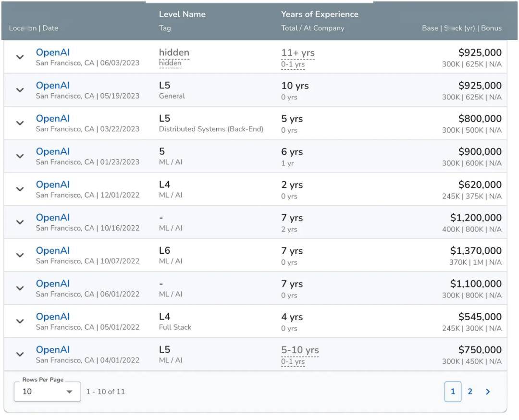
Task: Expand the OpenAI row dated 04/01/2022
Action: point(20,355)
